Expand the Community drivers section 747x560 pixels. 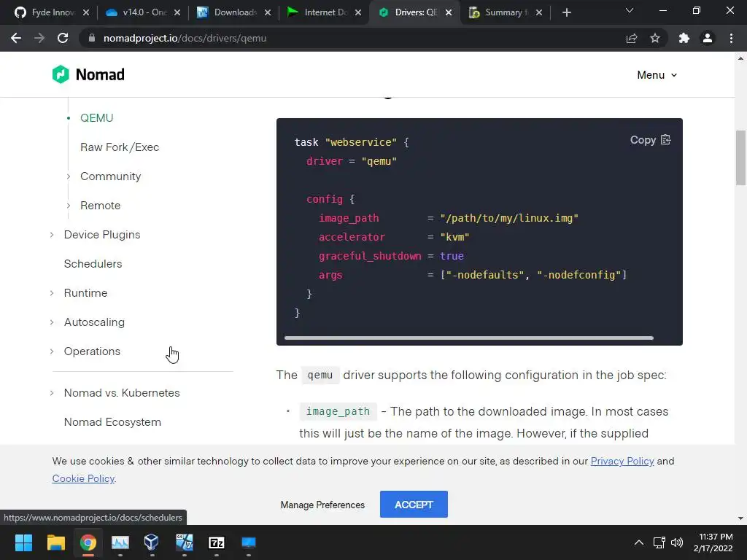click(69, 176)
